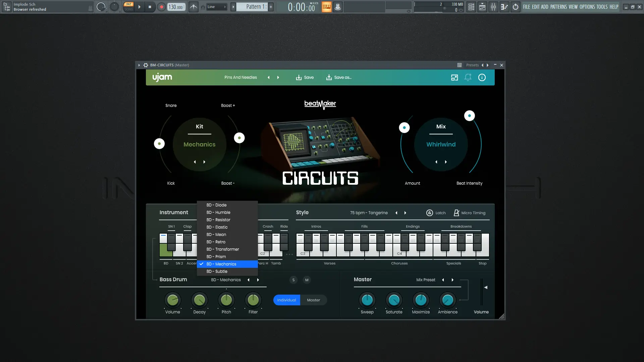
Task: Open the PATTERNS menu
Action: pos(558,7)
